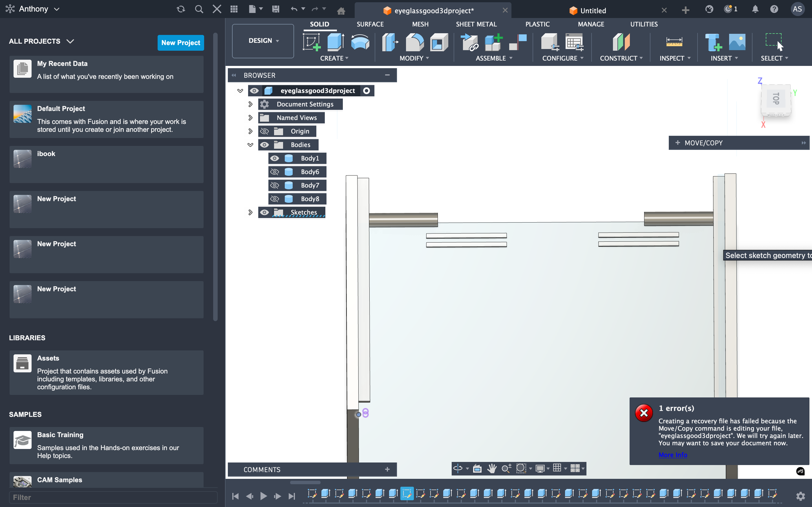Click the New Project button
Image resolution: width=812 pixels, height=507 pixels.
pyautogui.click(x=180, y=43)
